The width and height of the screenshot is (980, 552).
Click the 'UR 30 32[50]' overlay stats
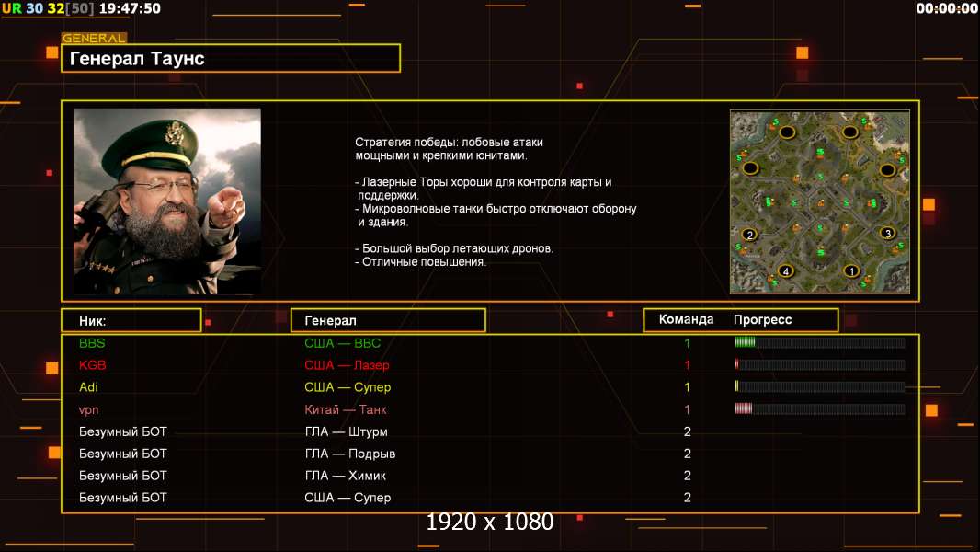click(48, 8)
